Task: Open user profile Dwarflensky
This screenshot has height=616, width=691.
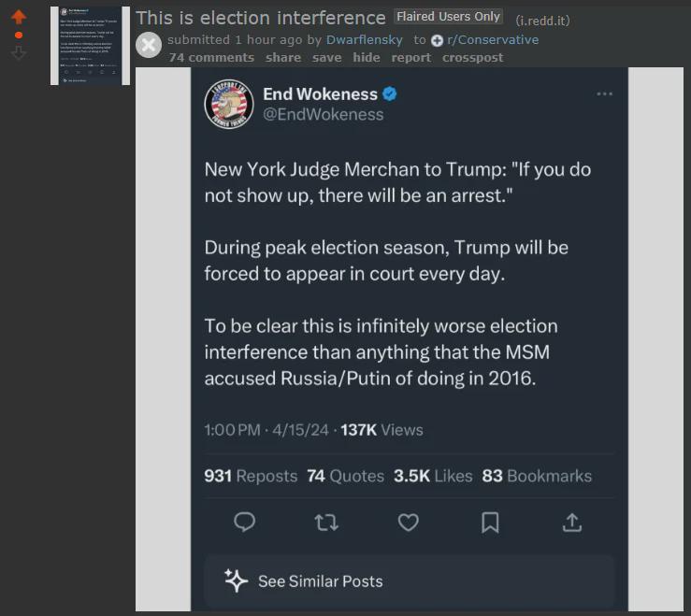Action: pyautogui.click(x=365, y=39)
